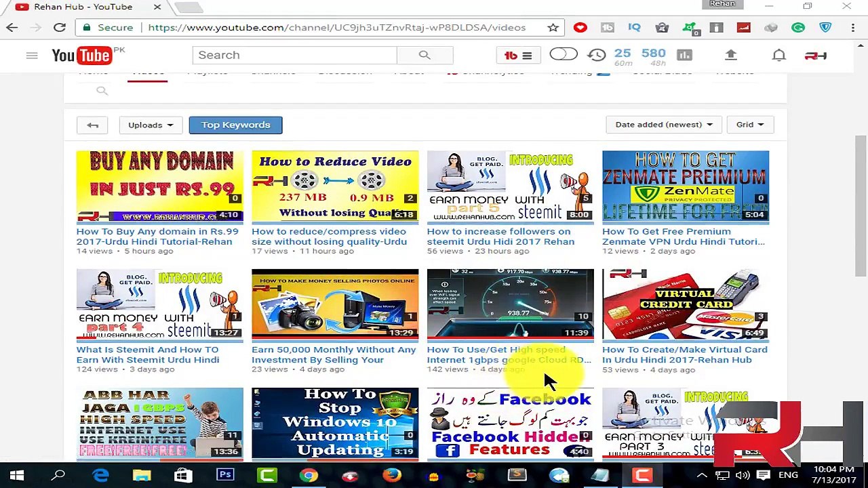The image size is (868, 488).
Task: Open Virtual Credit Card thumbnail
Action: pos(686,304)
